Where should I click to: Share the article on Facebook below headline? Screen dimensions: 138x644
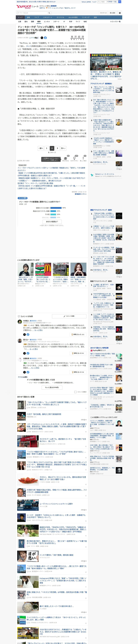click(x=45, y=38)
